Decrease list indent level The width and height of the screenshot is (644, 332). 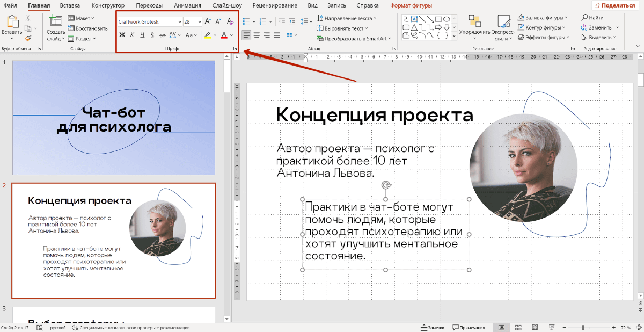[x=281, y=21]
